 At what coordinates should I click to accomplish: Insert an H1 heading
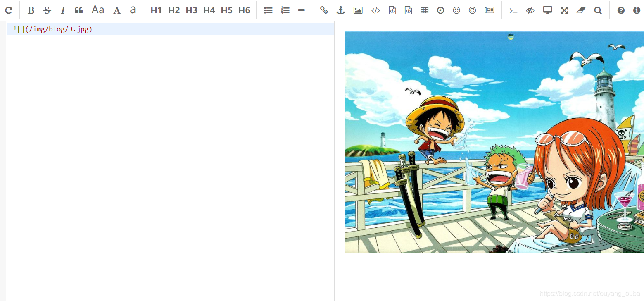pos(156,10)
